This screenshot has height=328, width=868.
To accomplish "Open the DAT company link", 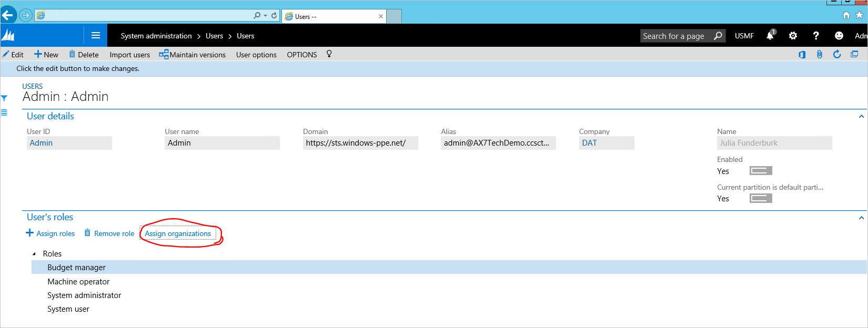I will (589, 143).
